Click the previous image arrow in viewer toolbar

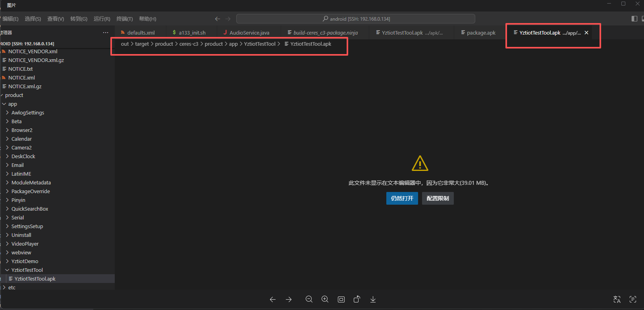(273, 300)
